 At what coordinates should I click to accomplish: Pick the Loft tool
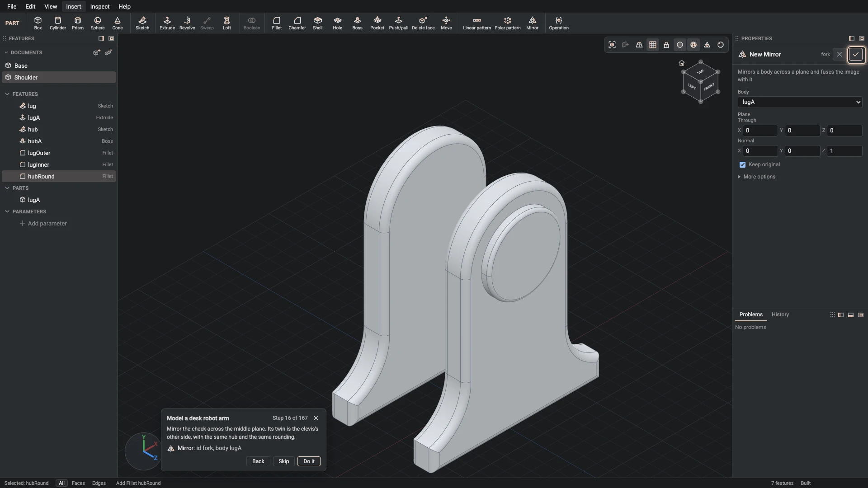(x=227, y=23)
